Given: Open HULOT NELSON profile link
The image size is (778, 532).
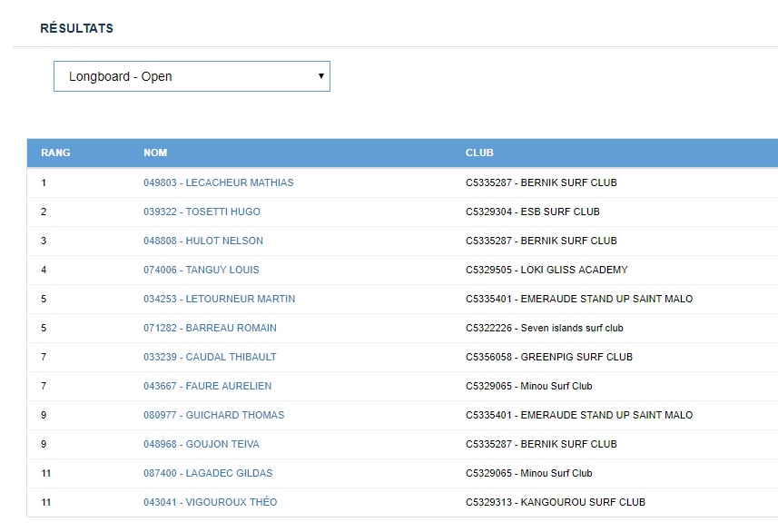Looking at the screenshot, I should point(203,241).
